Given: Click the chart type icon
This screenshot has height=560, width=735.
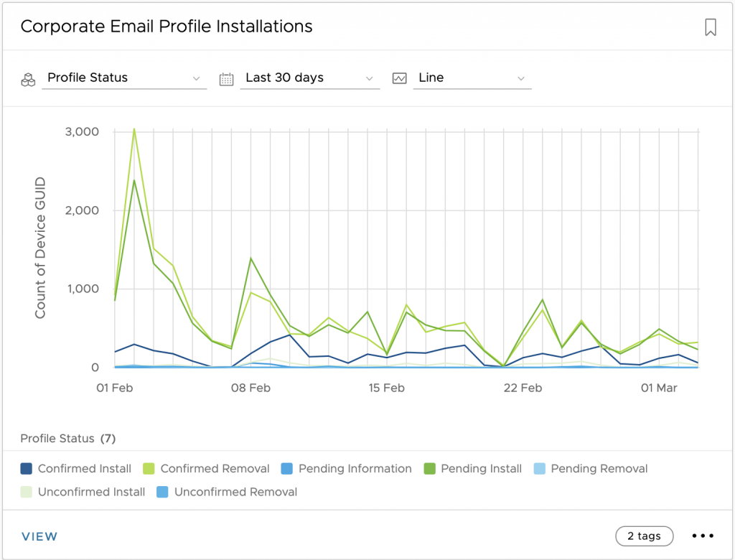Looking at the screenshot, I should pos(400,78).
